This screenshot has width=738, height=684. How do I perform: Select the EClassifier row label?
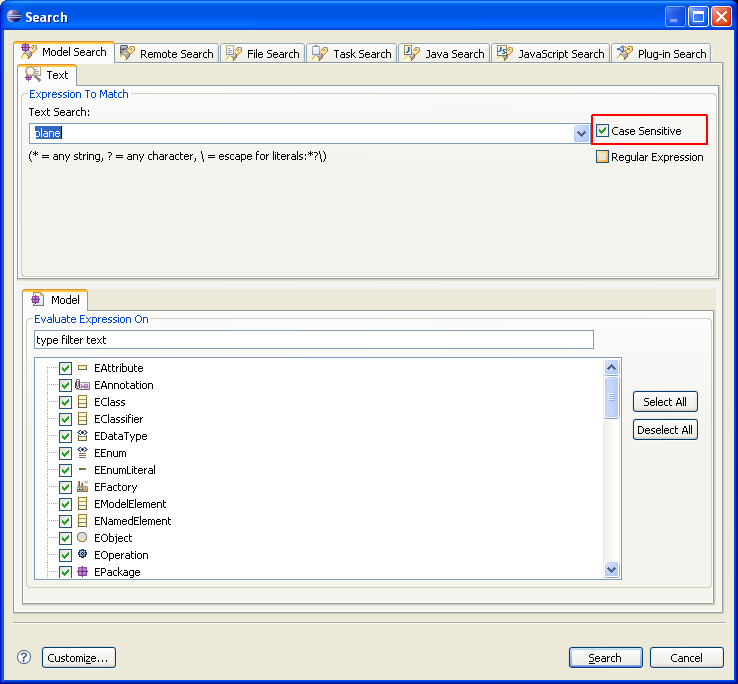[x=119, y=419]
